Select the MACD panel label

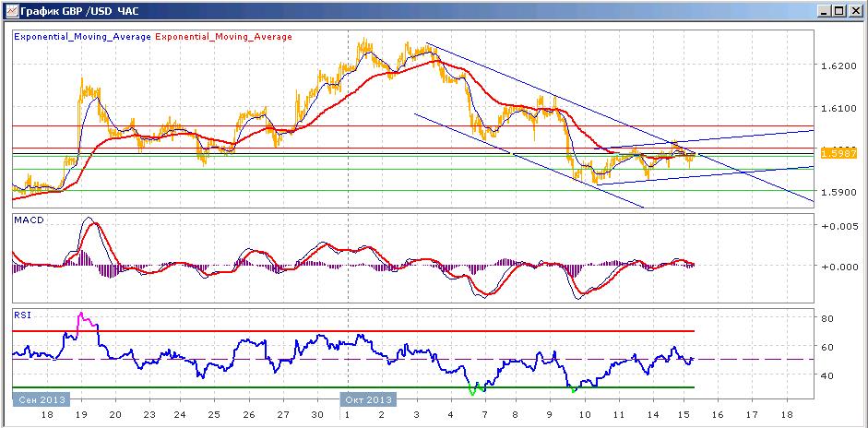click(x=29, y=220)
